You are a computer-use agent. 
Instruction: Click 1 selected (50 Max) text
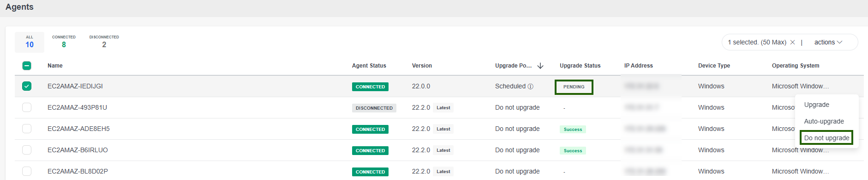point(757,42)
